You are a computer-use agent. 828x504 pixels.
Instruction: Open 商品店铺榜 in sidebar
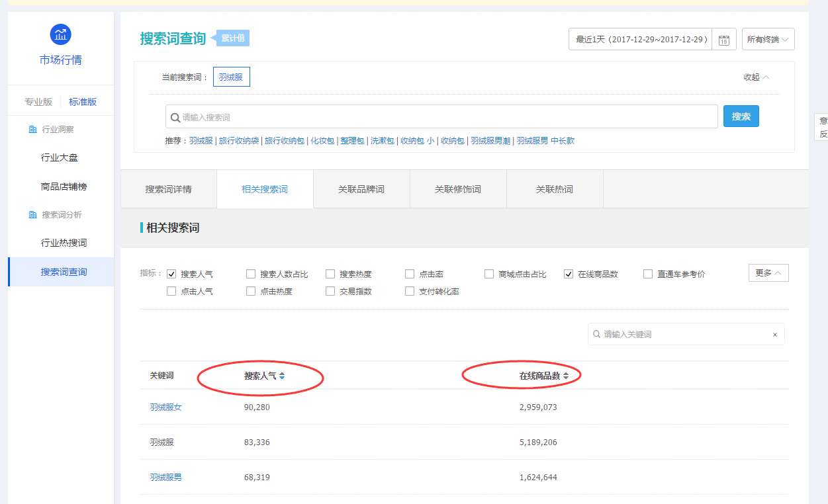tap(64, 187)
